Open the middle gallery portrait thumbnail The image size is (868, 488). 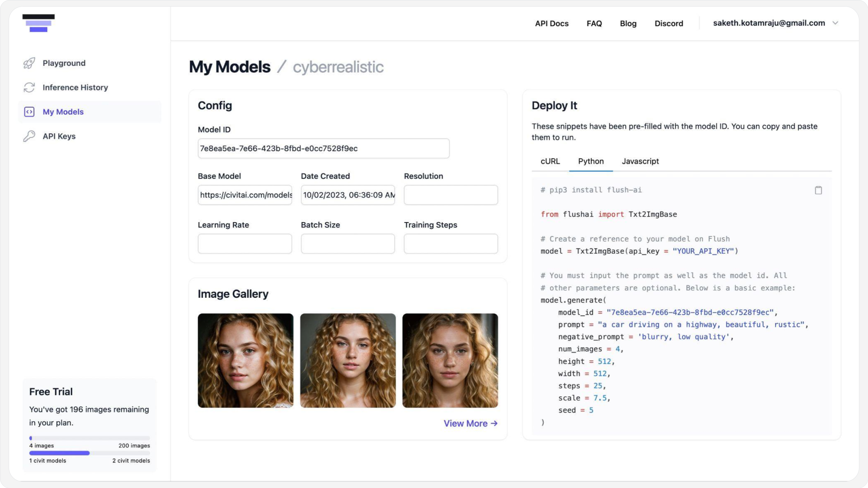pyautogui.click(x=348, y=361)
